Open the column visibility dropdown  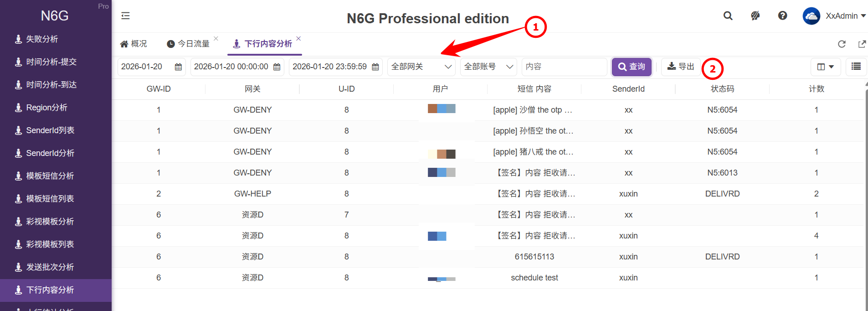(x=825, y=67)
